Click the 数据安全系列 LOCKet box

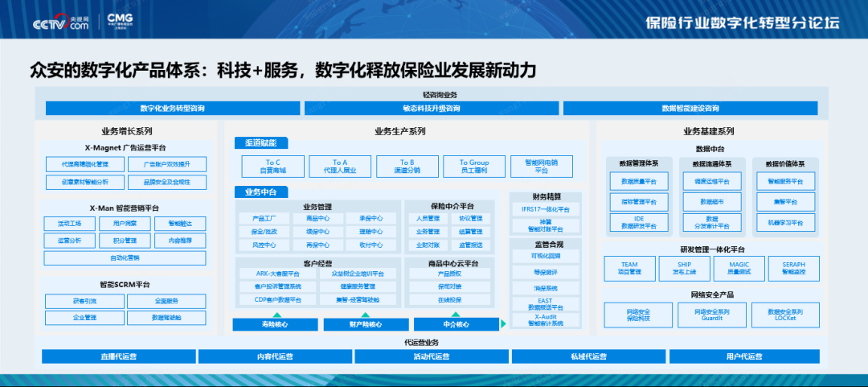coord(785,315)
